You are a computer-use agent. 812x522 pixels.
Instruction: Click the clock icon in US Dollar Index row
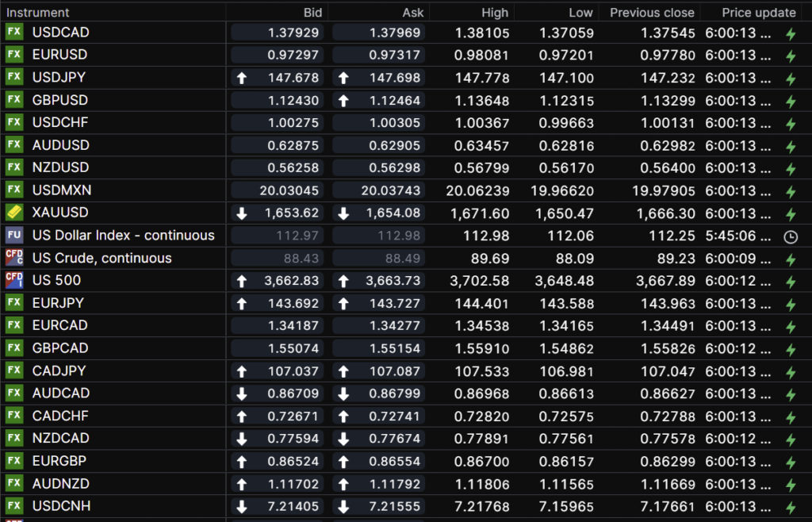[790, 236]
